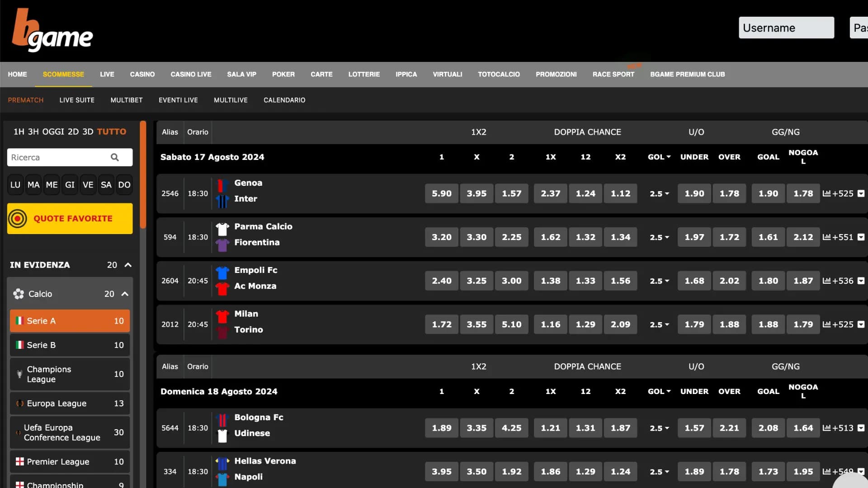The image size is (868, 488).
Task: Switch to the MULTIBET tab
Action: point(127,100)
